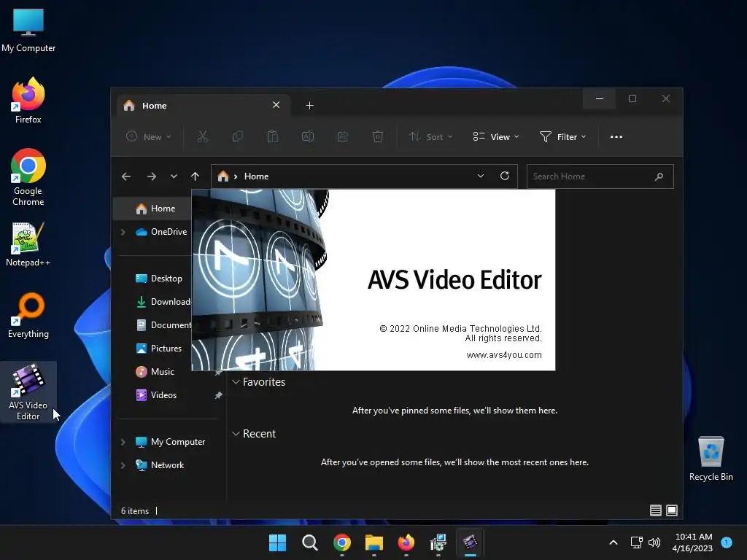Open the clock showing 10:41 AM
This screenshot has width=747, height=560.
point(693,542)
